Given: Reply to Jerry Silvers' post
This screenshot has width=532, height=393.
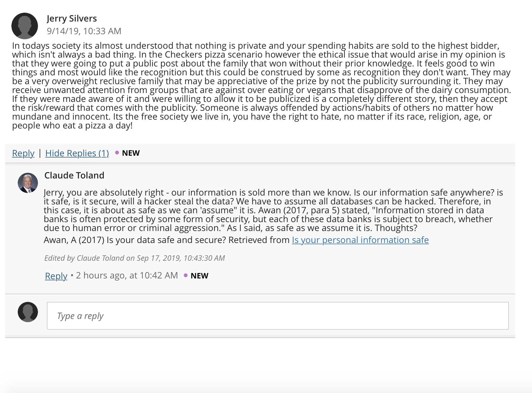Looking at the screenshot, I should [x=23, y=153].
